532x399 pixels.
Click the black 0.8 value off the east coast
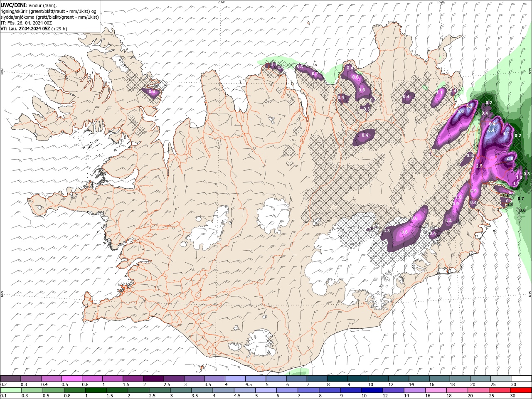(510, 204)
